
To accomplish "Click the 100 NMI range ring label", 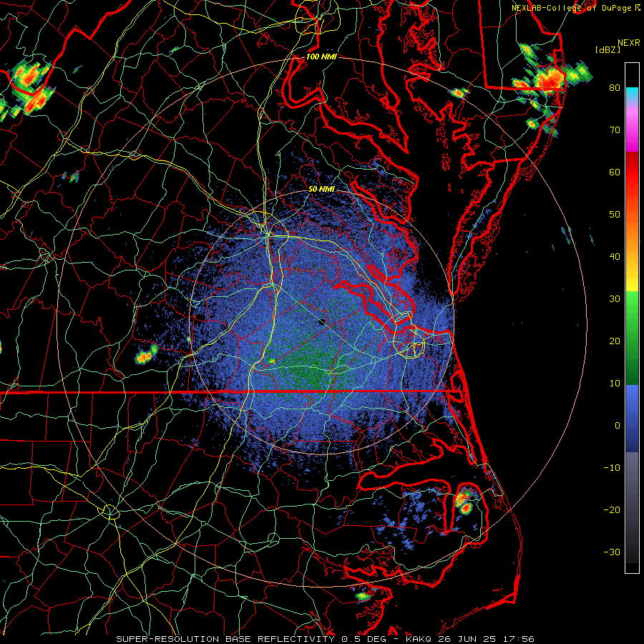I will tap(321, 57).
